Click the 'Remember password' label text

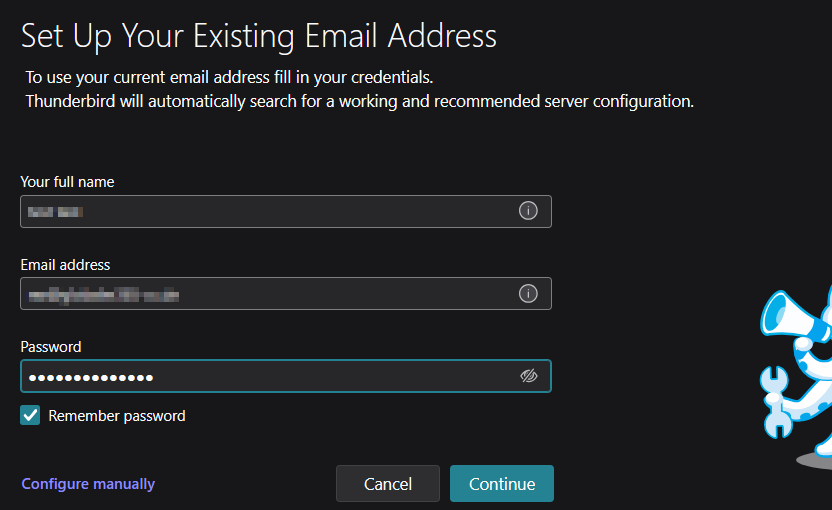pos(117,416)
